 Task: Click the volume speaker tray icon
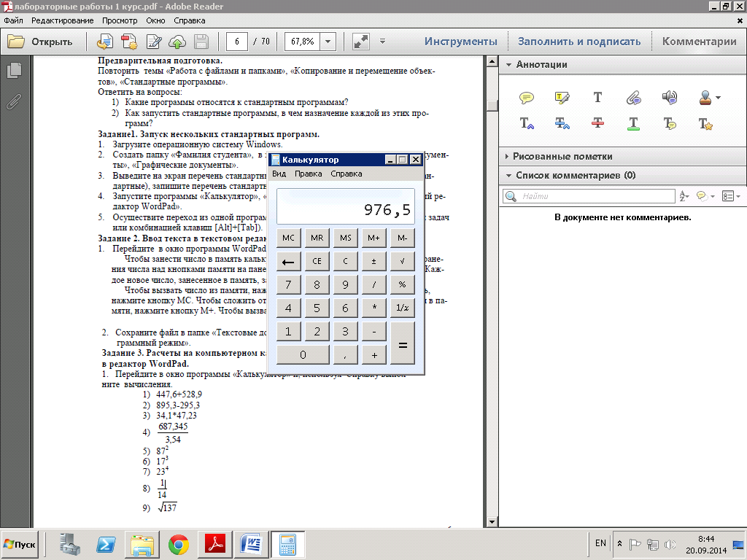[x=670, y=544]
